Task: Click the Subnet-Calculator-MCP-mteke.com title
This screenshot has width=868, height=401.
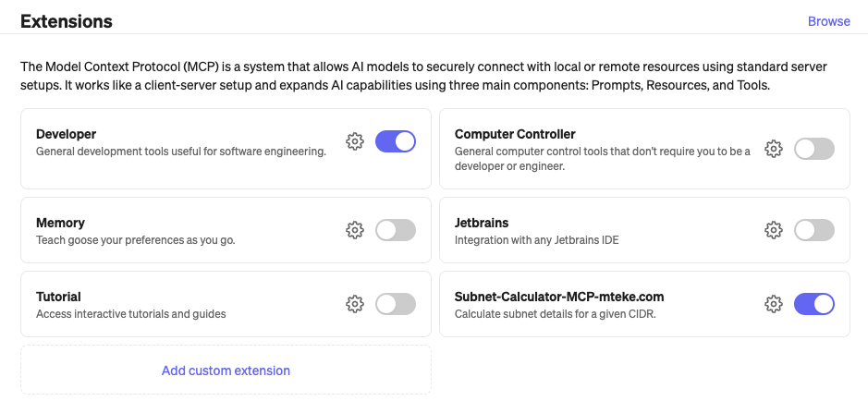Action: coord(559,297)
